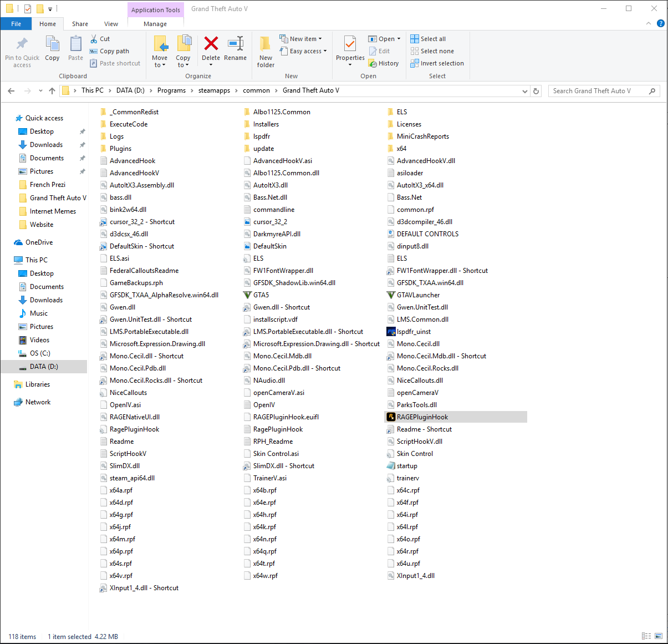The width and height of the screenshot is (668, 644).
Task: Select the TrainerV.asi file
Action: (x=265, y=478)
